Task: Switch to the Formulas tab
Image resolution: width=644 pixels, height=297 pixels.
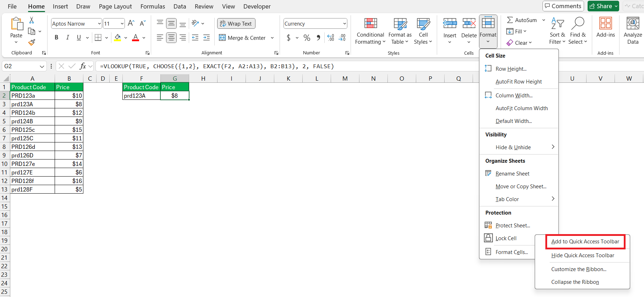Action: [153, 6]
